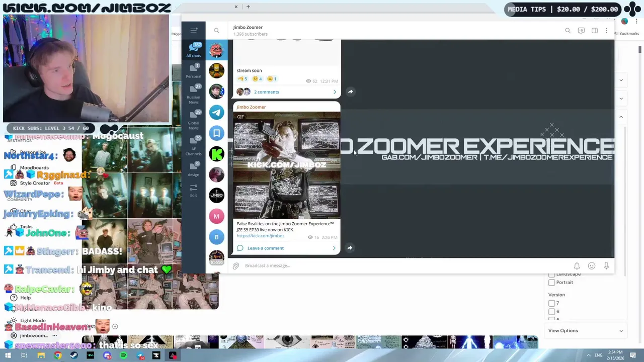Check the Landscape orientation checkbox
This screenshot has height=362, width=644.
[x=552, y=274]
